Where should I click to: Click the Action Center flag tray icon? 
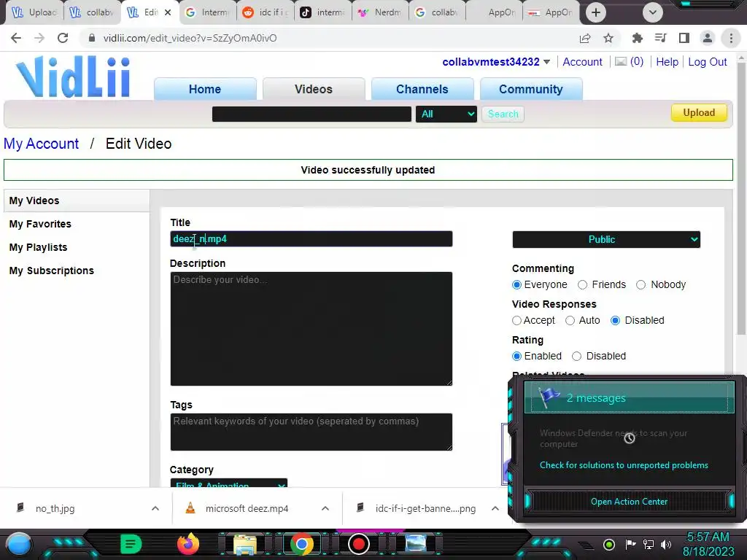coord(630,544)
